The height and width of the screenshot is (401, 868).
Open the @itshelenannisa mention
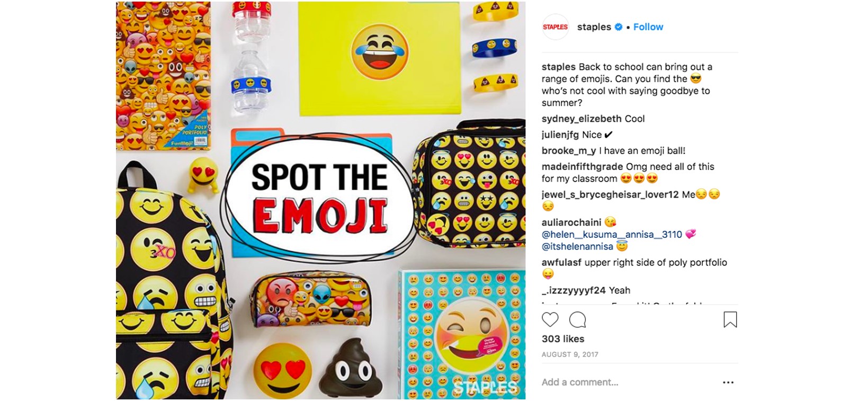(577, 246)
